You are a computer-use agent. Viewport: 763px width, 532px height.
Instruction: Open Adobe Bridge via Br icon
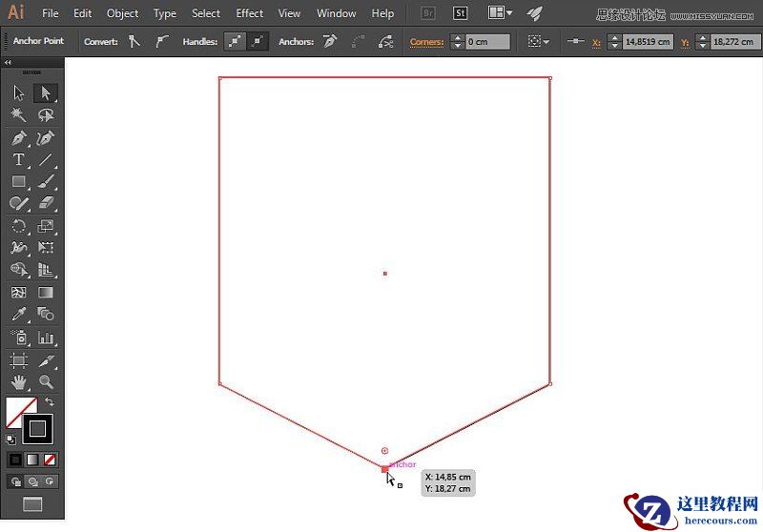427,13
